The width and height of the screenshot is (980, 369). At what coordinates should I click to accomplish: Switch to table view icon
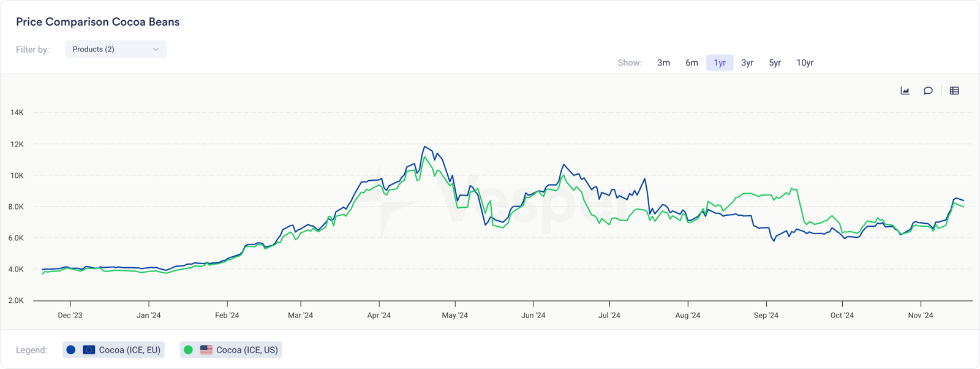coord(954,91)
